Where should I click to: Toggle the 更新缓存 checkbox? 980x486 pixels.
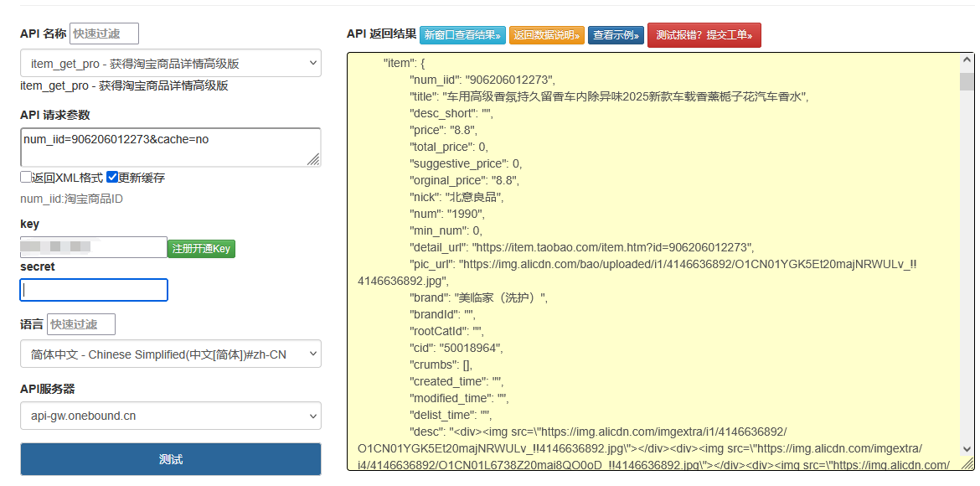click(x=112, y=177)
